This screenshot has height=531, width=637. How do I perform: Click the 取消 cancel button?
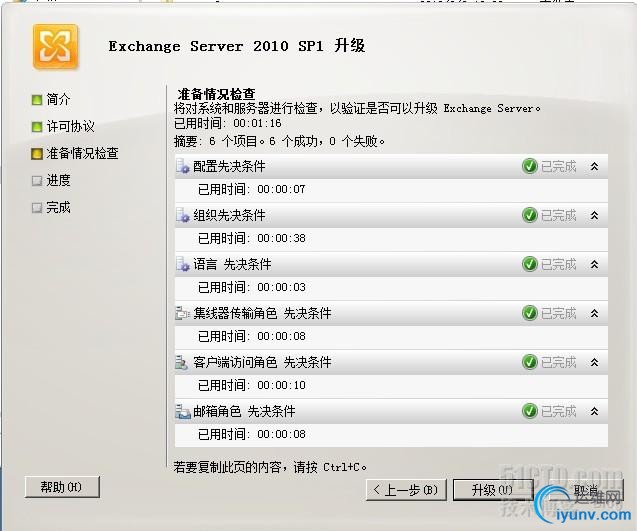point(586,490)
